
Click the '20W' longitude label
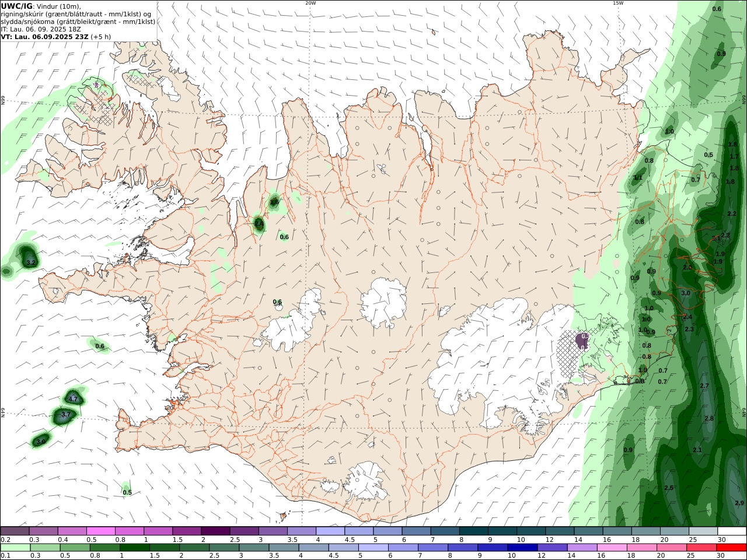[x=310, y=3]
